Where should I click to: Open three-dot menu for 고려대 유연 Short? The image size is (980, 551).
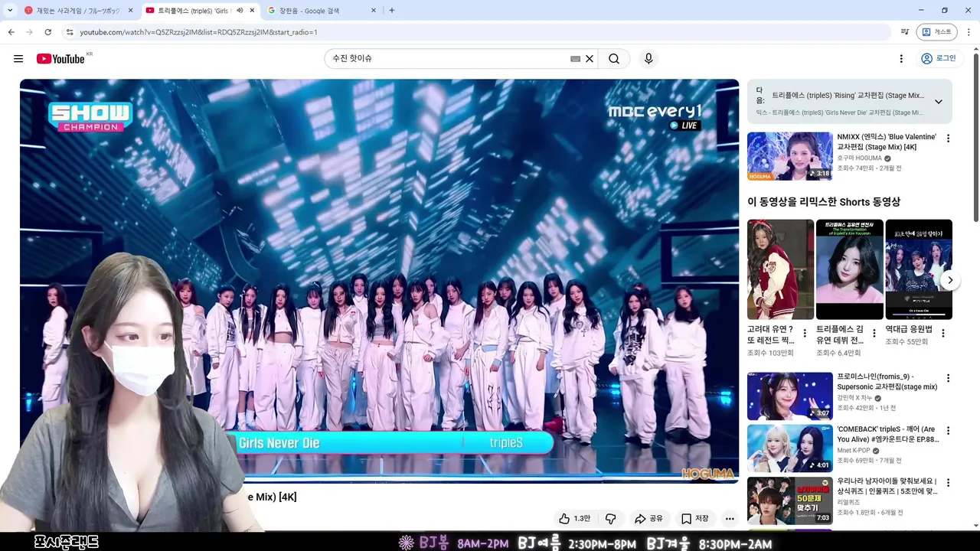tap(805, 334)
